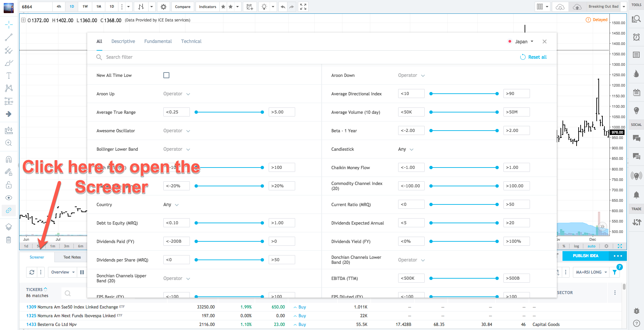Open ticker 1433 Besterra Co Ltd
This screenshot has height=330, width=644.
[52, 324]
